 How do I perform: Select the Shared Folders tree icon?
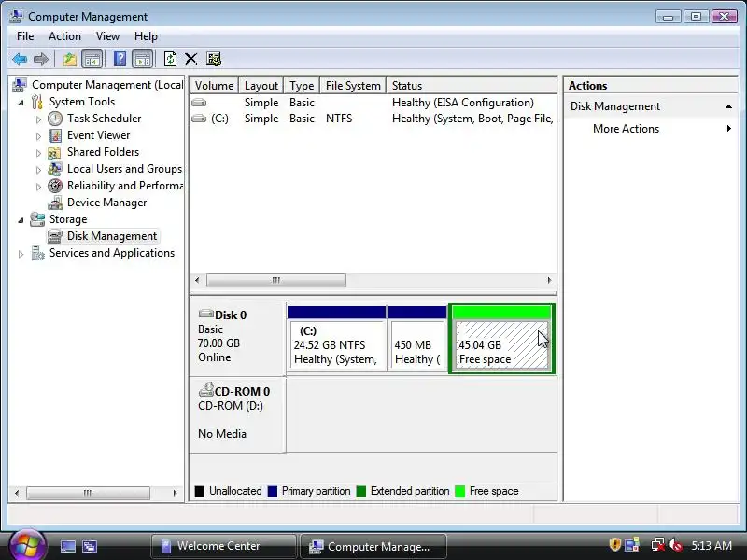click(54, 152)
